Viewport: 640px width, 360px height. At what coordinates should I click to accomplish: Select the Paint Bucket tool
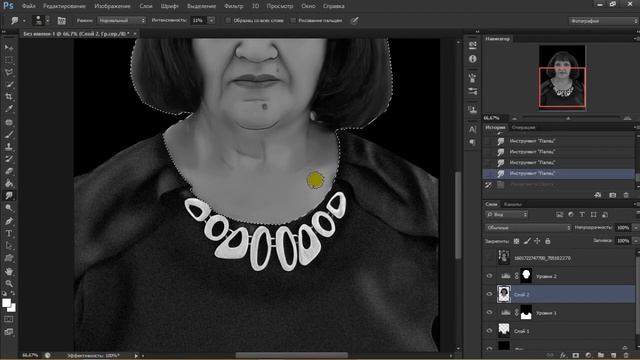click(x=9, y=183)
